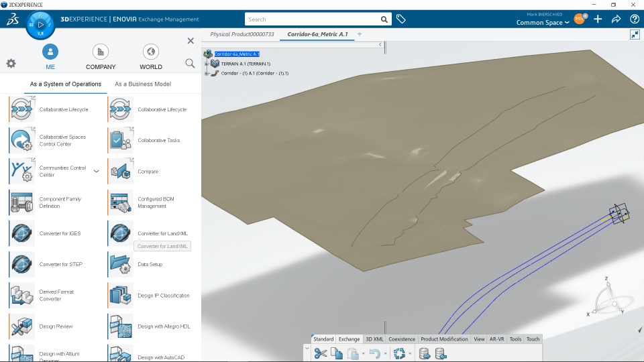
Task: Open the Update options dropdown arrow
Action: pos(409,353)
